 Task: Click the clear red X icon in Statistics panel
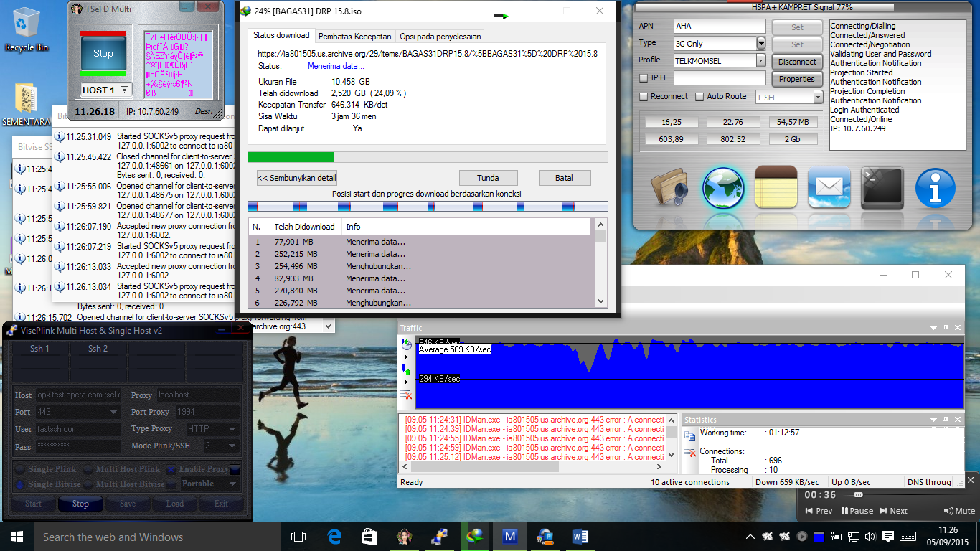(x=690, y=452)
